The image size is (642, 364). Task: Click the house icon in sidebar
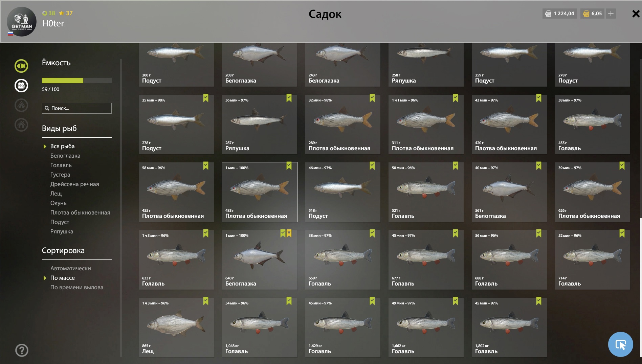click(21, 124)
